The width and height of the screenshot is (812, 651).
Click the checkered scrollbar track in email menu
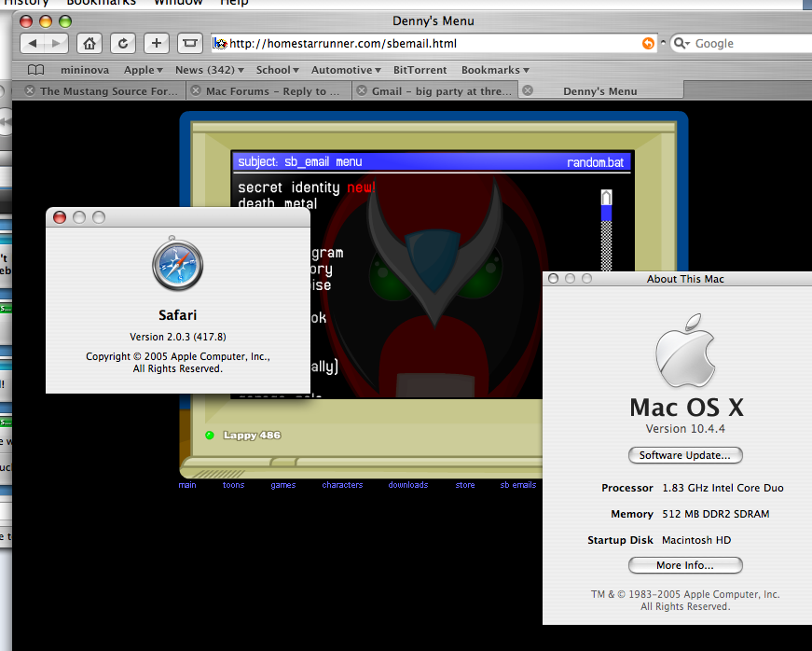[x=606, y=245]
